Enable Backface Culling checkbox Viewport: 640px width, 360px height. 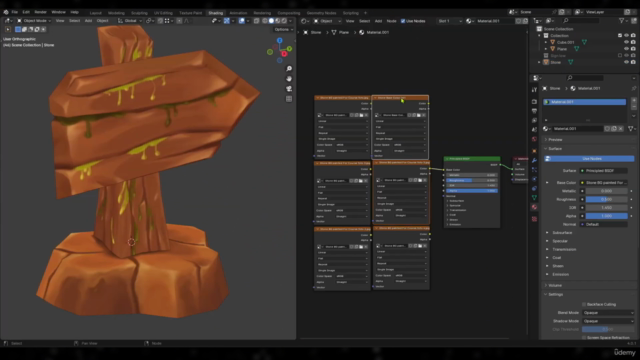pyautogui.click(x=584, y=304)
